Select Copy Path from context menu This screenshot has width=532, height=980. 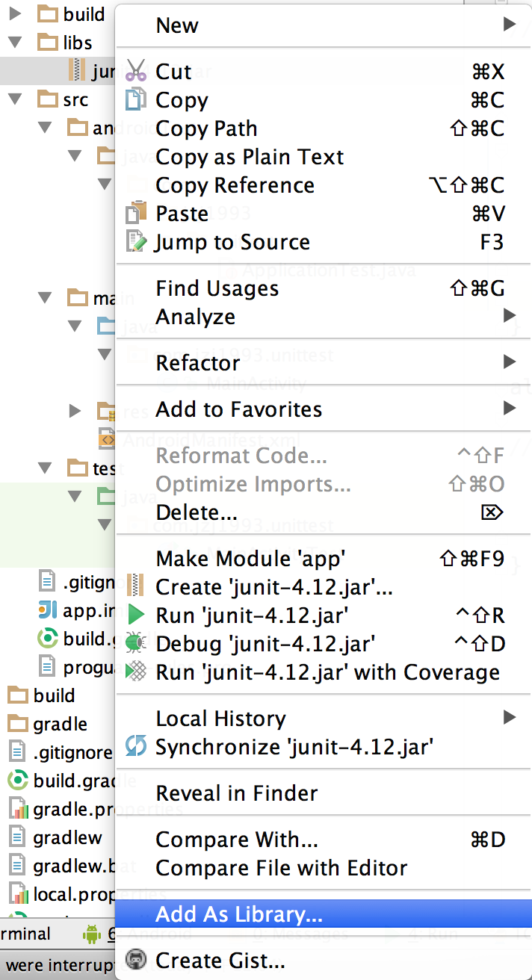(x=206, y=128)
